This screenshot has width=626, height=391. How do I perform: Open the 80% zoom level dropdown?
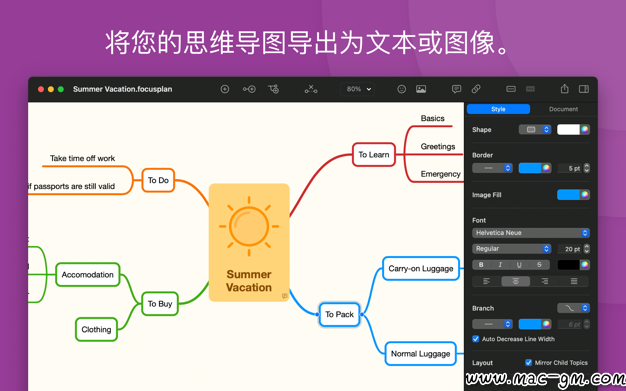(x=358, y=89)
